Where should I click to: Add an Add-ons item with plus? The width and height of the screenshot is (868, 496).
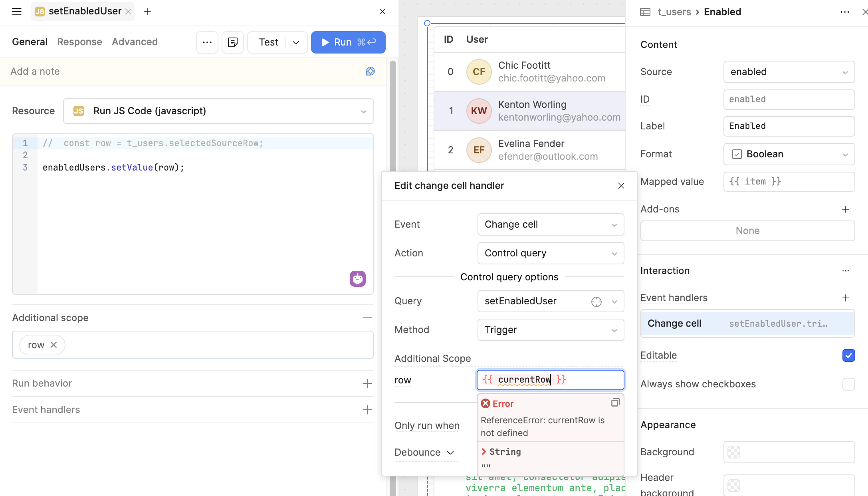pos(845,209)
